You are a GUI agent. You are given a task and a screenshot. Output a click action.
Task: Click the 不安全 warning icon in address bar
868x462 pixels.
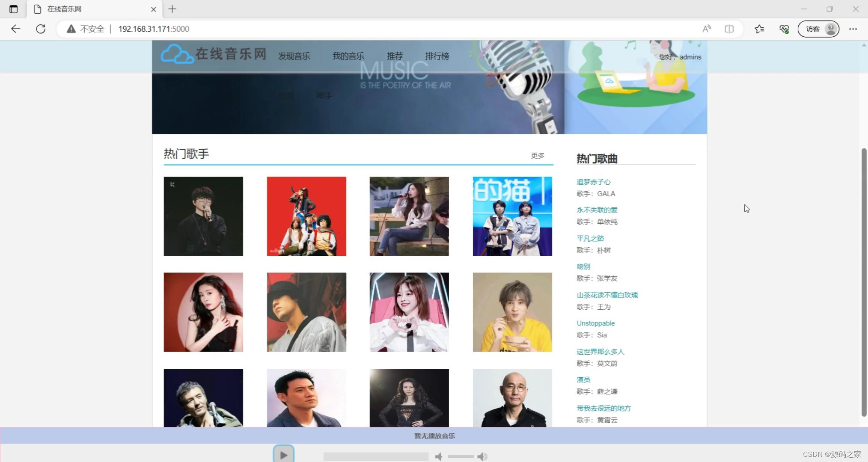pyautogui.click(x=71, y=29)
